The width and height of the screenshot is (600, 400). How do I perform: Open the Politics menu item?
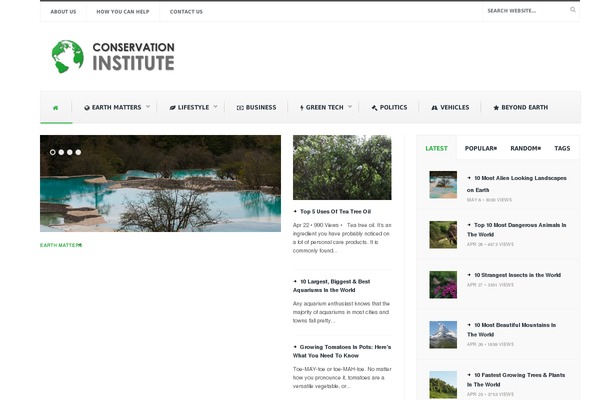tap(389, 108)
